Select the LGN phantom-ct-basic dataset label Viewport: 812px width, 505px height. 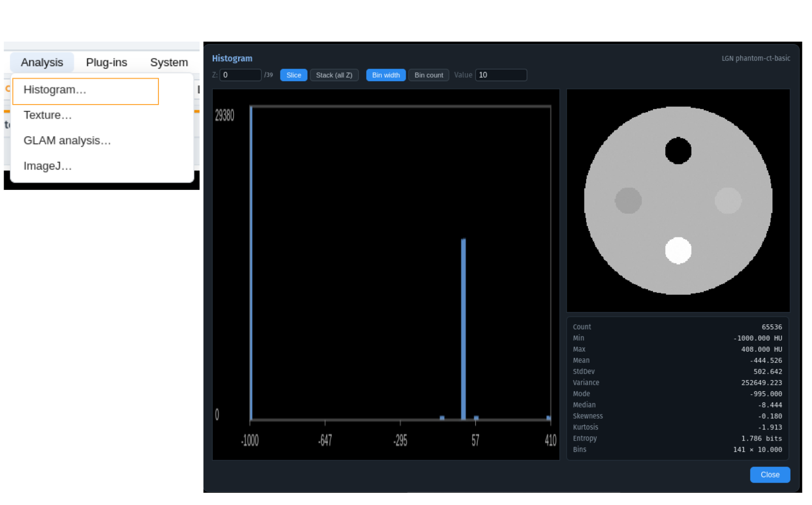point(756,58)
